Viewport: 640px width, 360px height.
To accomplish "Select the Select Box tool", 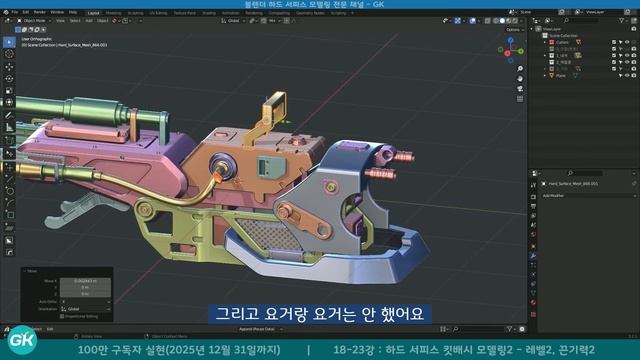I will tap(9, 42).
